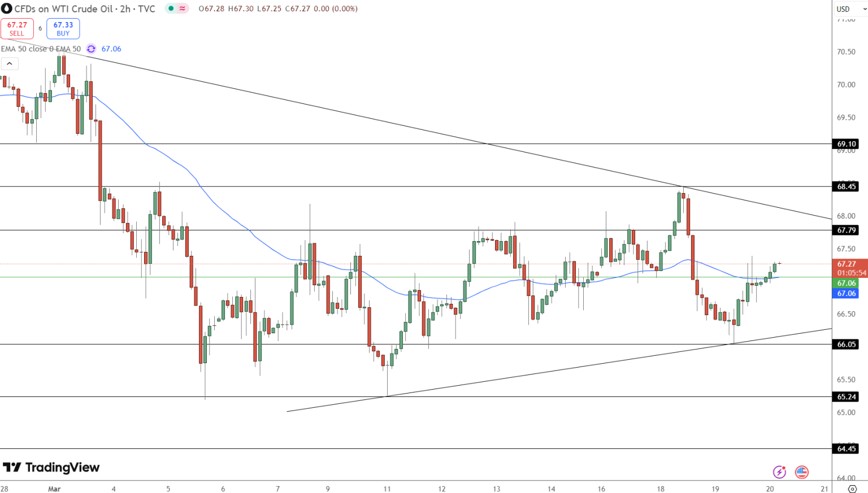Click the 68.45 price level label
This screenshot has width=868, height=493.
point(847,186)
